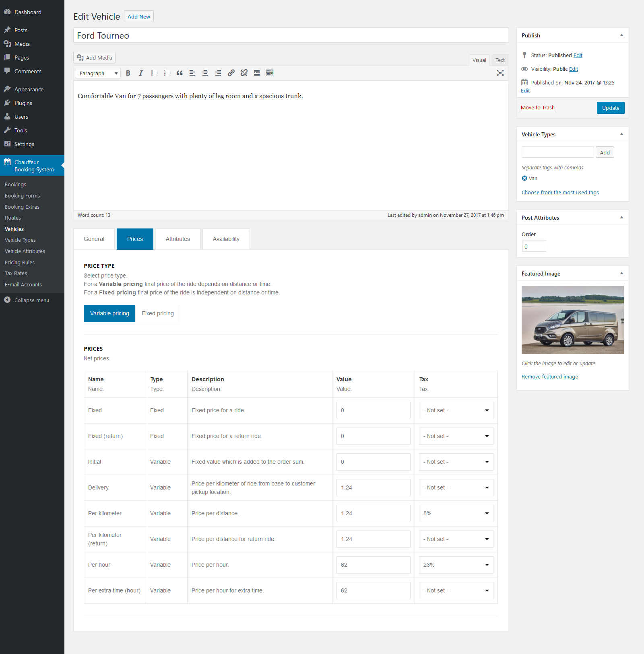Remove the Van vehicle type tag

[524, 178]
